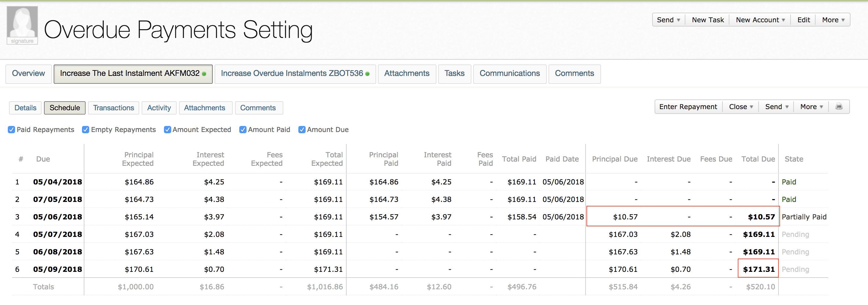
Task: Open the top Send dropdown
Action: click(x=668, y=20)
